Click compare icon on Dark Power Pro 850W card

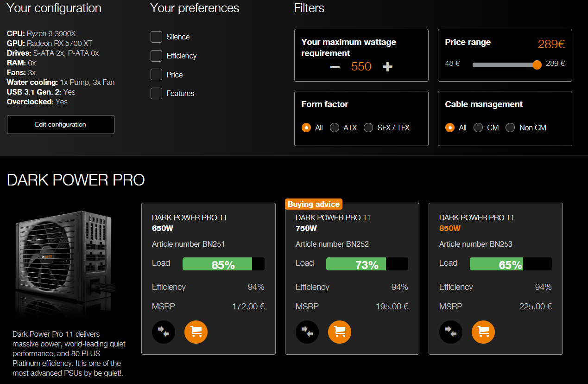pos(451,332)
